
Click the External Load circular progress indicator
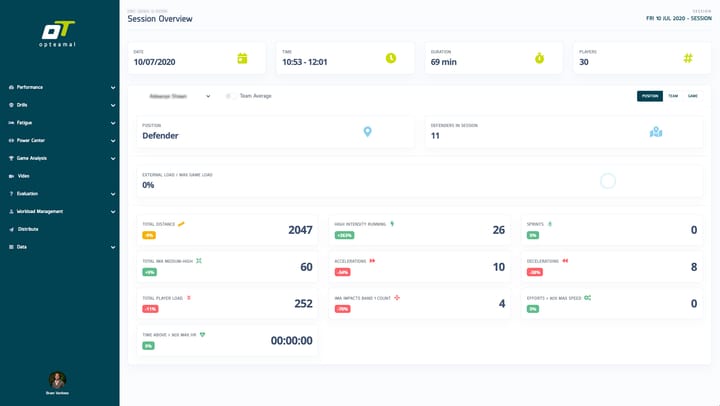(x=607, y=181)
